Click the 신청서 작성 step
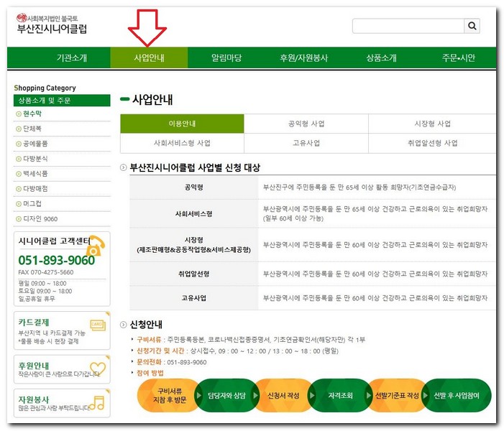The height and width of the screenshot is (431, 504). click(x=283, y=395)
